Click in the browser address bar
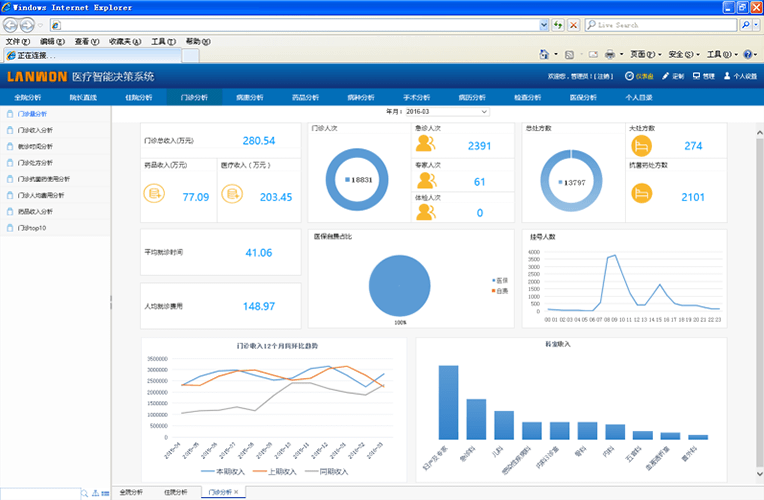 (295, 25)
